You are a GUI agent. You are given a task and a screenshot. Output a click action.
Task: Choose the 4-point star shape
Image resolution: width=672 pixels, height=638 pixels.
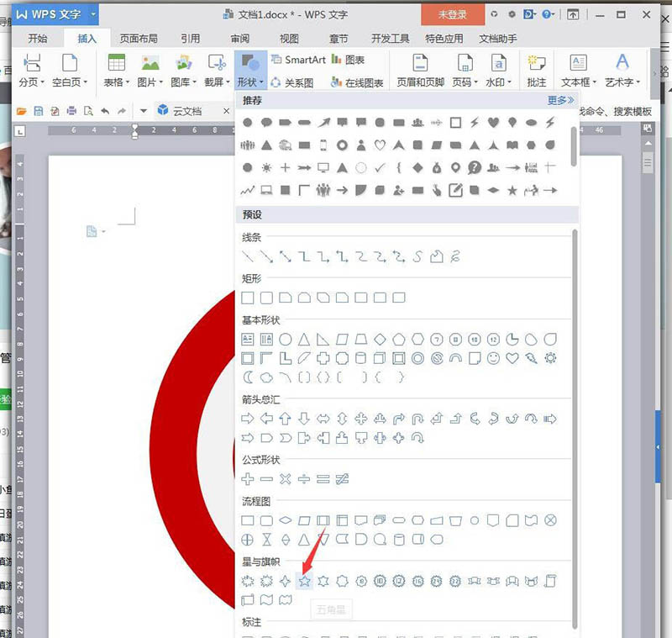point(286,580)
